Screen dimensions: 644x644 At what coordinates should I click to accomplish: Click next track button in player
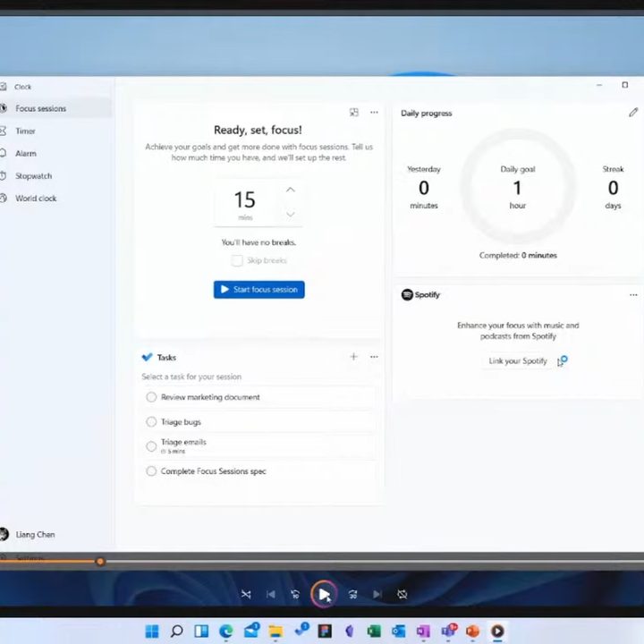377,594
